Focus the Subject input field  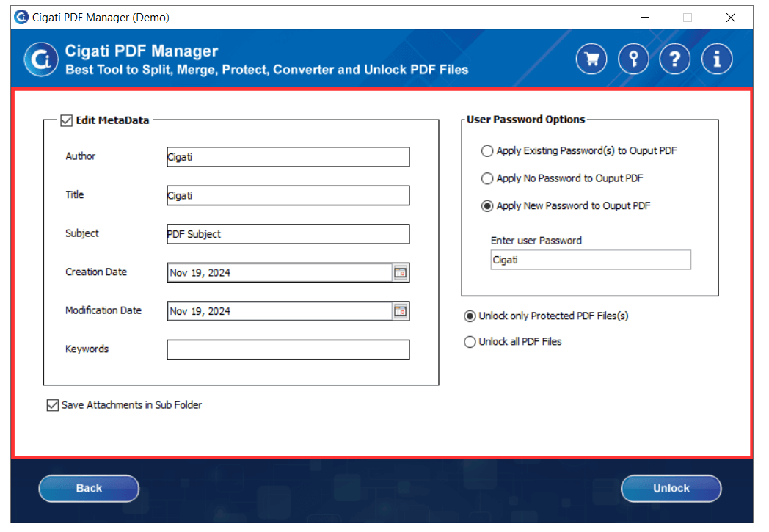288,234
